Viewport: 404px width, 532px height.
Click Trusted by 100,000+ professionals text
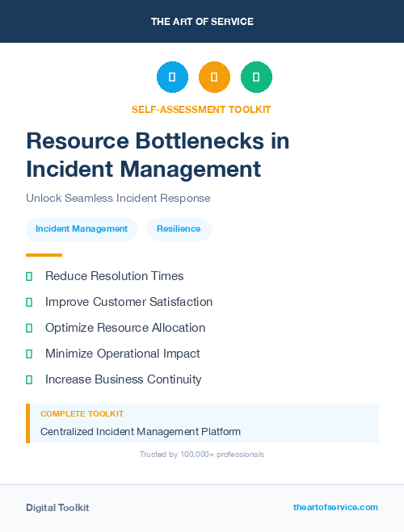[x=202, y=455]
